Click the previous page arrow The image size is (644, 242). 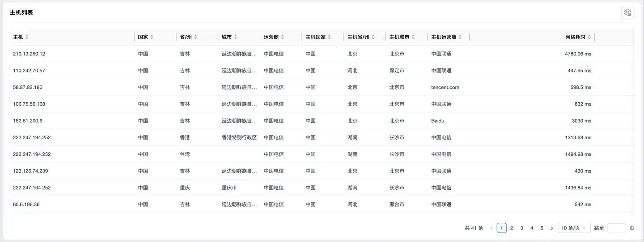491,228
